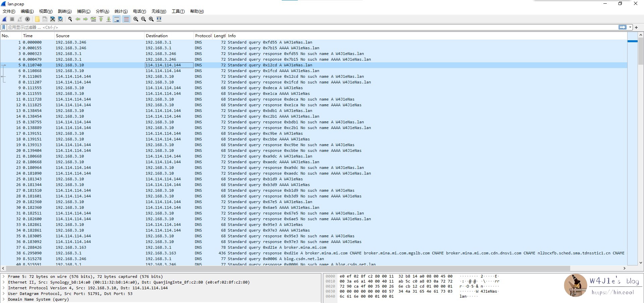Sort packets by the Time column header
The height and width of the screenshot is (303, 644).
(38, 36)
